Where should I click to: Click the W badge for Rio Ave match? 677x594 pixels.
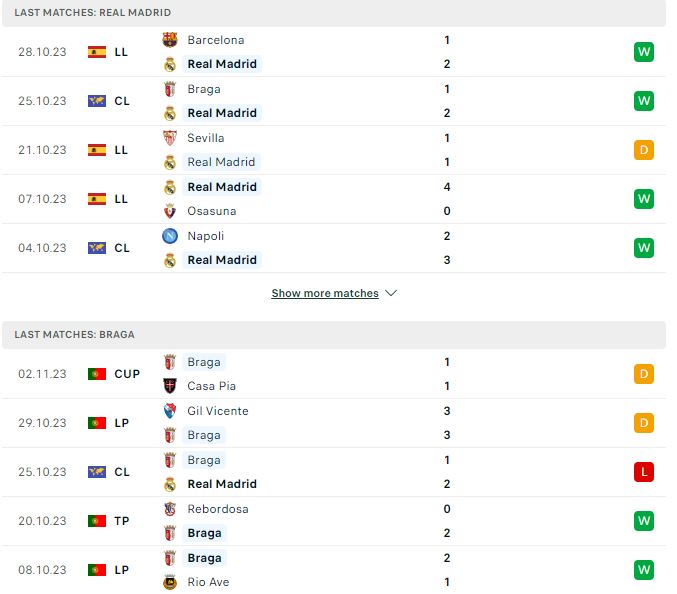click(644, 570)
